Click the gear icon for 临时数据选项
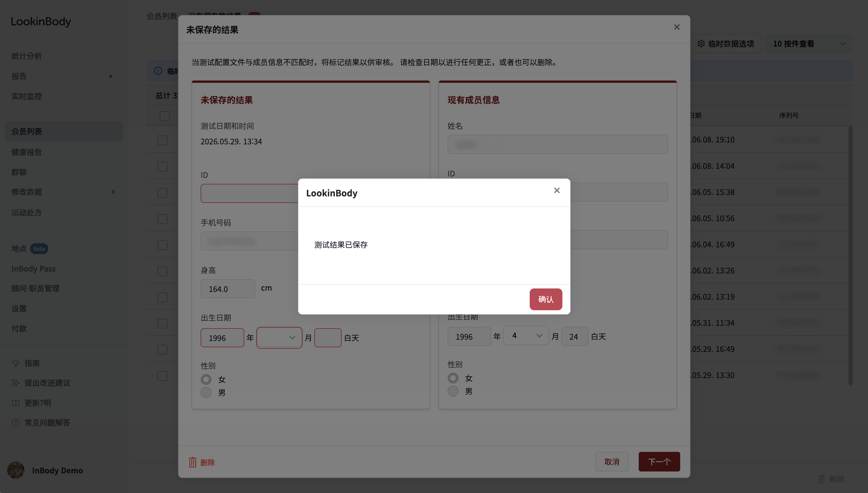The height and width of the screenshot is (493, 868). pos(701,44)
